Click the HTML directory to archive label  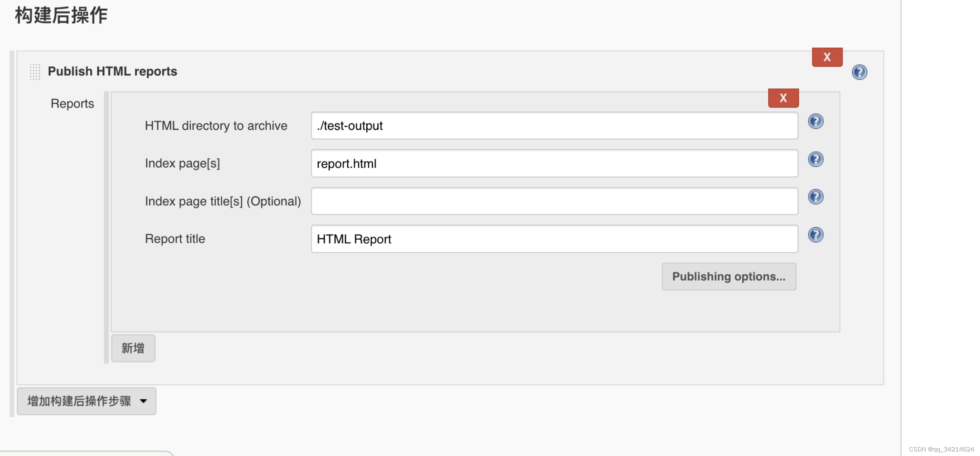pyautogui.click(x=216, y=126)
